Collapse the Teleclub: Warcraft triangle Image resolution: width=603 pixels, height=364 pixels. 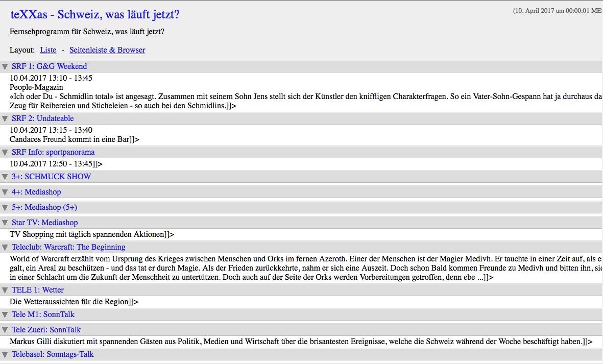click(5, 248)
